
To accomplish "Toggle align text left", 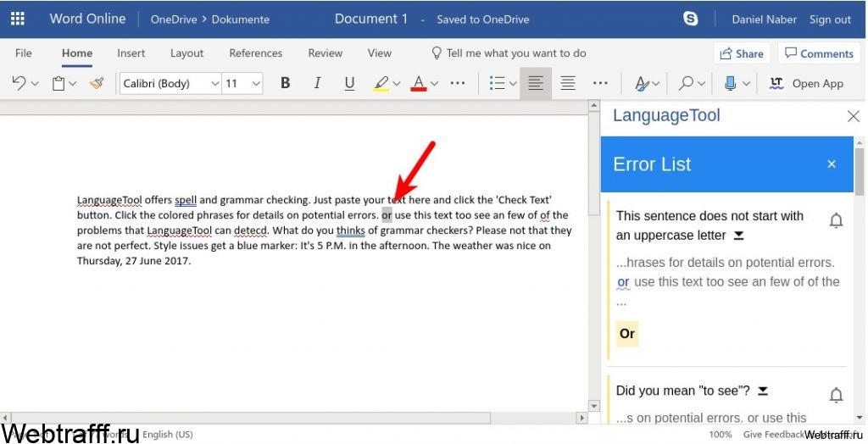I will [536, 84].
